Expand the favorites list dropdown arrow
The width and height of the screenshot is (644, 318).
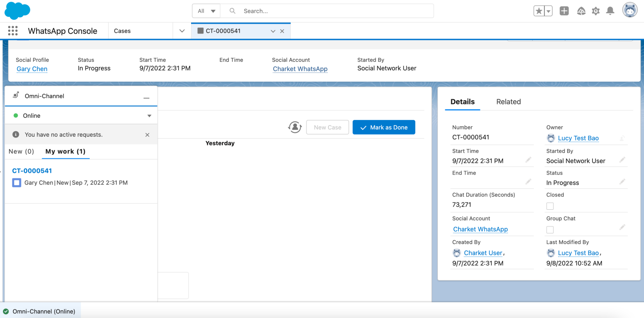pyautogui.click(x=548, y=11)
